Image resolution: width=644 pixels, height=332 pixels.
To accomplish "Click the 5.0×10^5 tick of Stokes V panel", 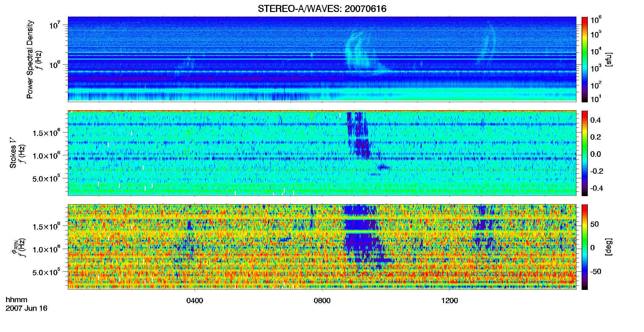I will 46,179.
